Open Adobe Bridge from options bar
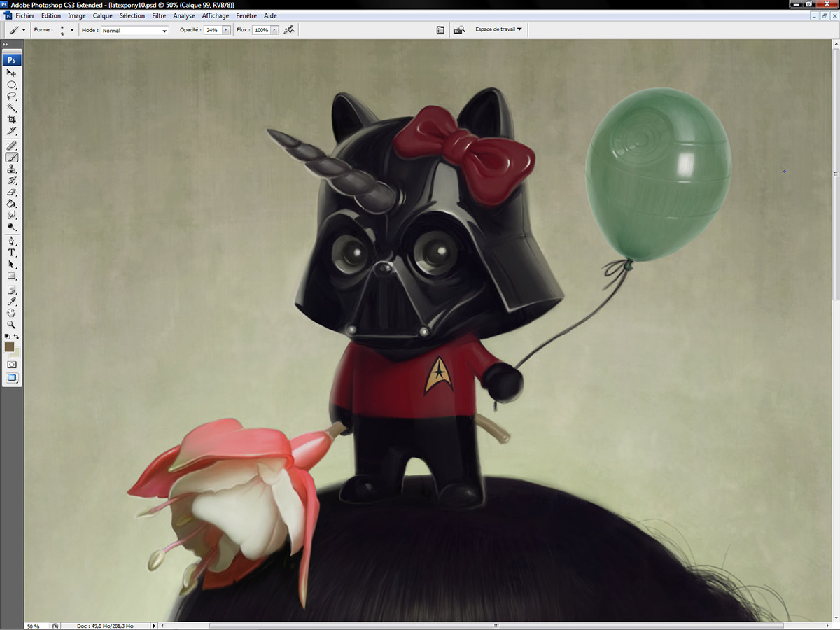The width and height of the screenshot is (840, 630). pos(460,30)
